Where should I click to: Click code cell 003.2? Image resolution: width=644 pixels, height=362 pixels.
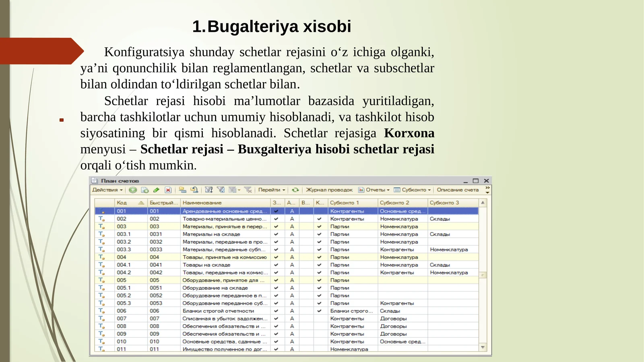pos(131,242)
